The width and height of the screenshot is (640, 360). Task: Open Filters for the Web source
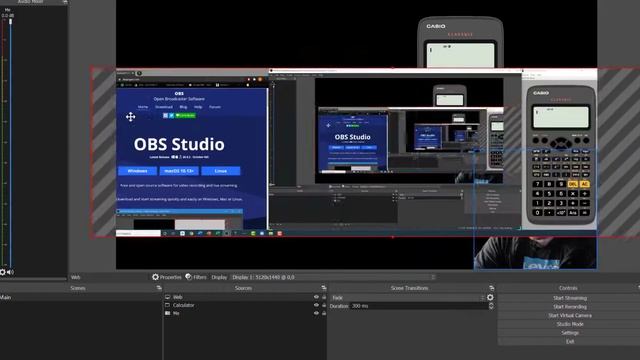[x=196, y=277]
